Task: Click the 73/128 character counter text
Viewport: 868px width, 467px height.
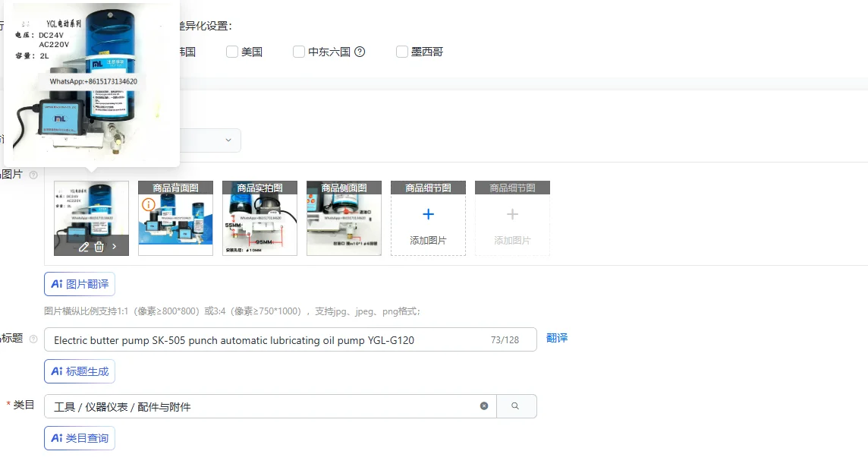Action: point(505,340)
